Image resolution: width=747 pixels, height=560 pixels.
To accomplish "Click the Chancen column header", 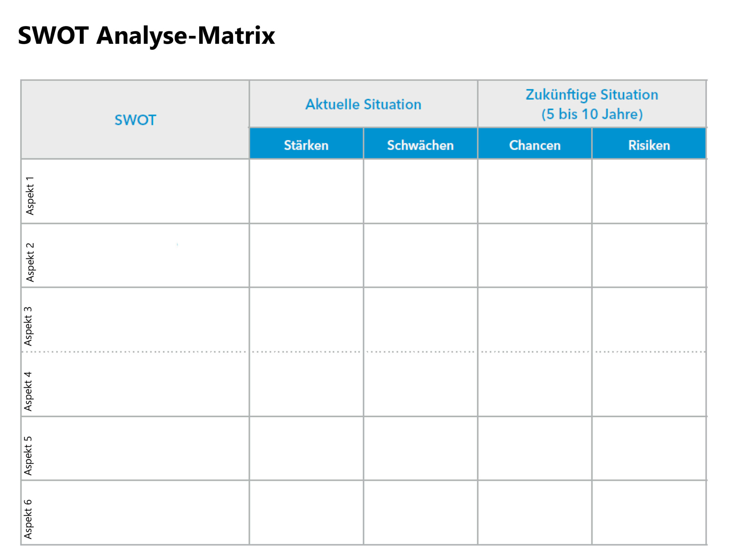I will click(x=535, y=145).
